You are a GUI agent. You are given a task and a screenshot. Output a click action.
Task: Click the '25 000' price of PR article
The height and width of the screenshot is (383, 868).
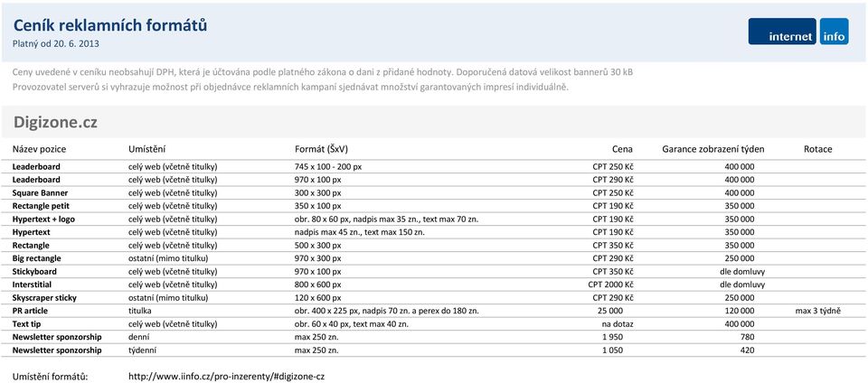click(610, 311)
